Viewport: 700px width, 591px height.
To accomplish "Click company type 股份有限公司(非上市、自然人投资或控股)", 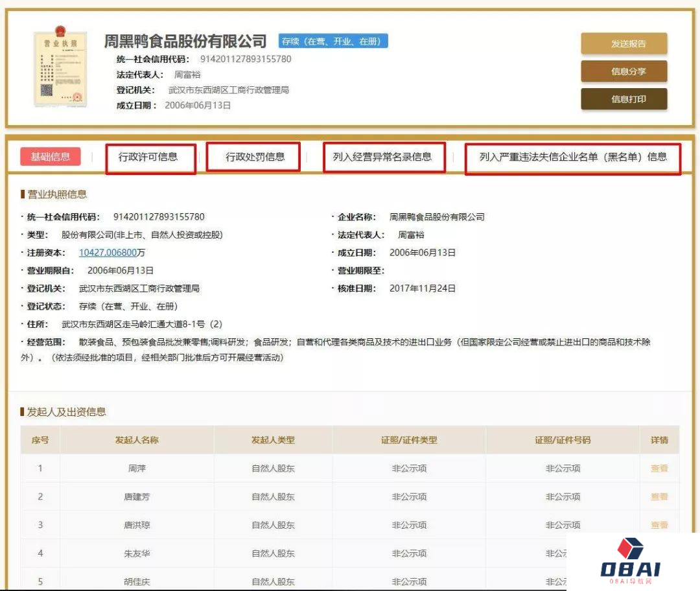I will pos(142,235).
